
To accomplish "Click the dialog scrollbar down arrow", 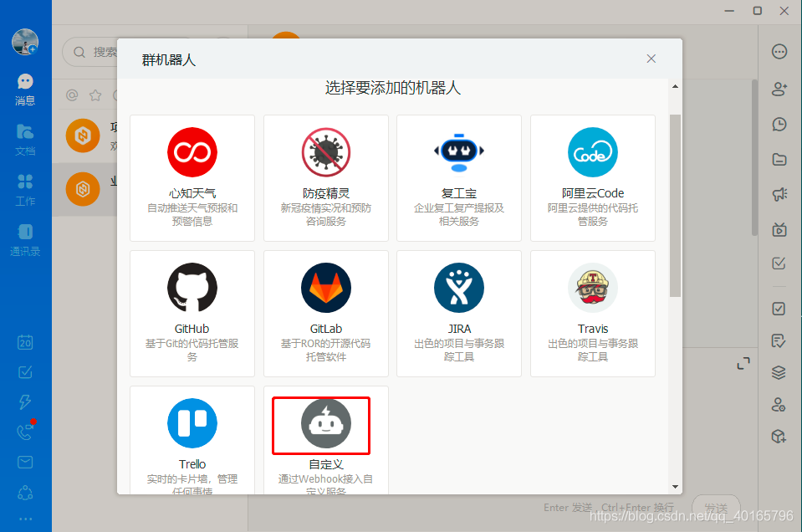I will [x=675, y=487].
